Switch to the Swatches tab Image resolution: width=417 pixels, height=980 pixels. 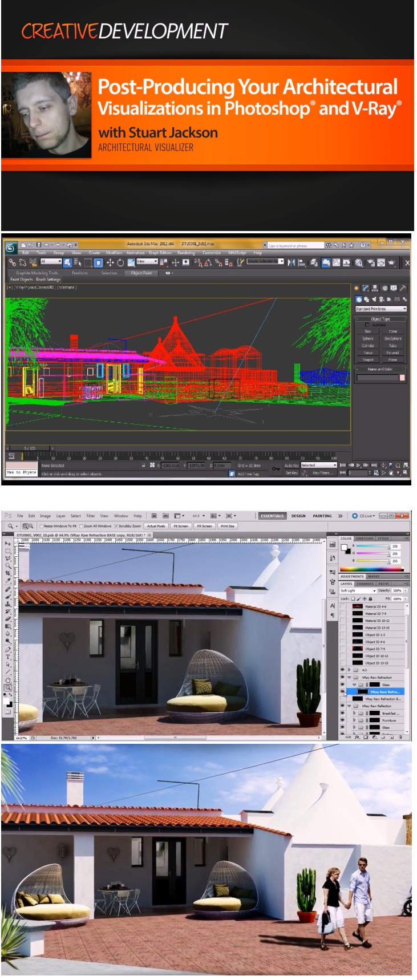click(365, 538)
